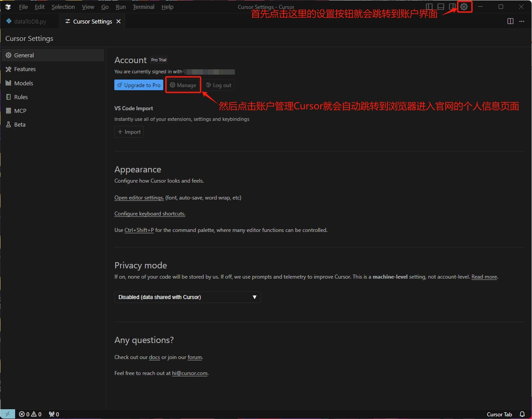Click the Pro Trial badge
Viewport: 532px width, 419px height.
159,60
